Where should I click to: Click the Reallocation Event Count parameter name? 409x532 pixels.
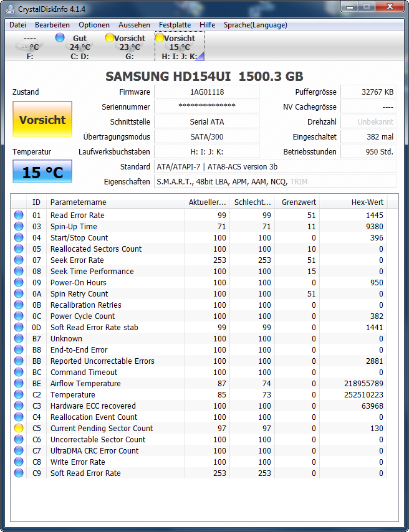(94, 417)
